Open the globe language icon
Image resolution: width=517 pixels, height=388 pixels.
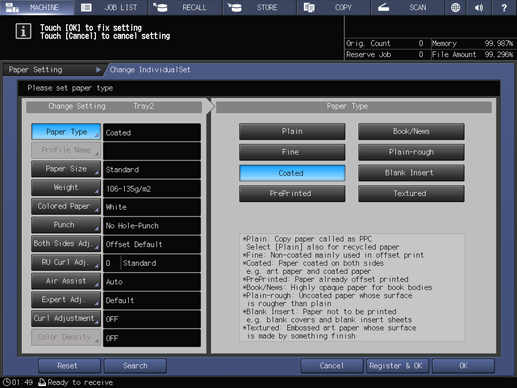pyautogui.click(x=455, y=7)
